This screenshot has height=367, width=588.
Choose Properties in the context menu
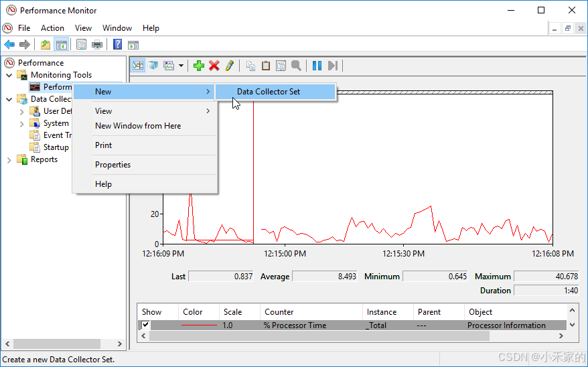[145, 165]
